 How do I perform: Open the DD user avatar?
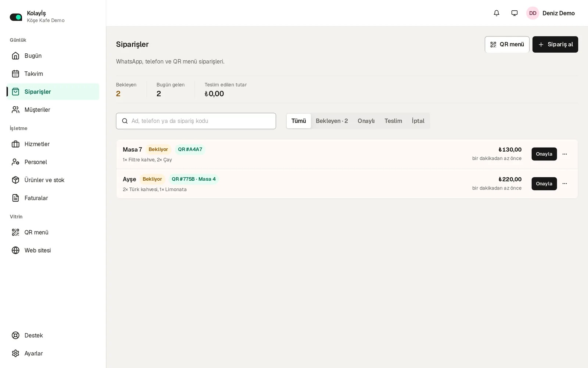[533, 13]
